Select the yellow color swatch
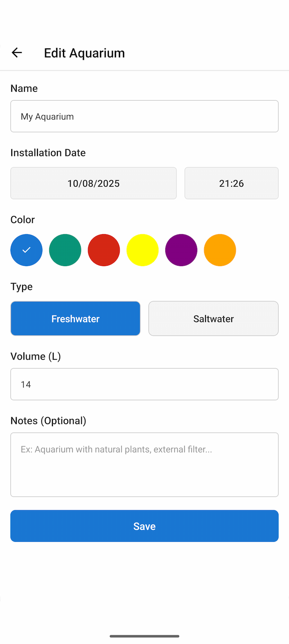This screenshot has height=644, width=289. 143,250
